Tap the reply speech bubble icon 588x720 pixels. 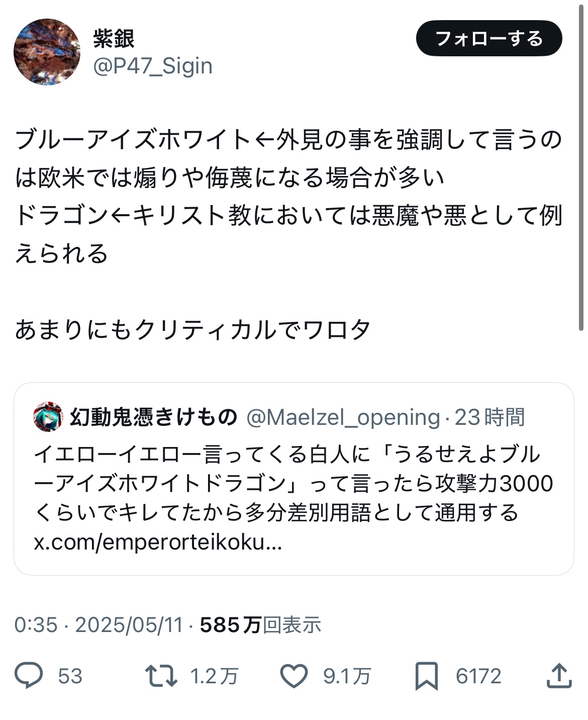pos(29,676)
